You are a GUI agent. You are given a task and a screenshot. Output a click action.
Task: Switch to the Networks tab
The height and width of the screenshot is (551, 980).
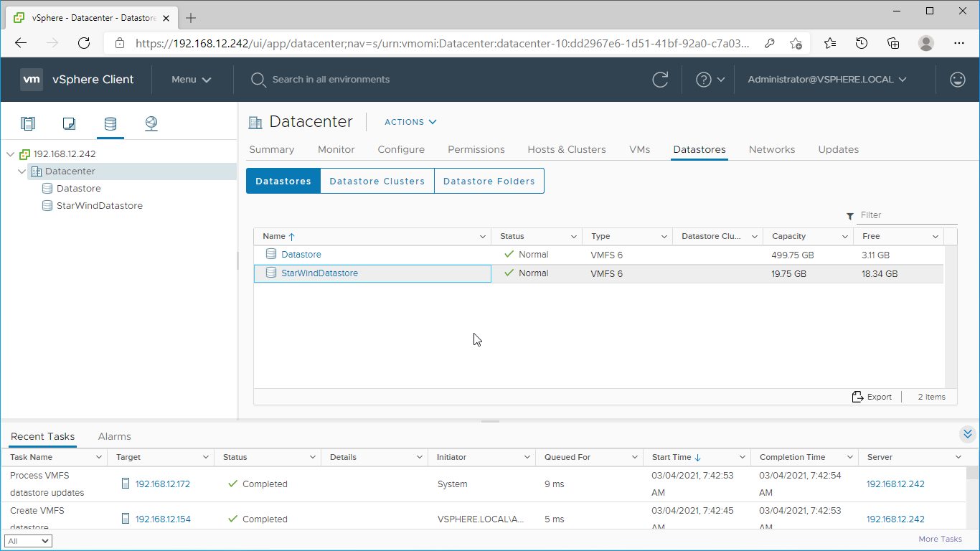[x=772, y=149]
